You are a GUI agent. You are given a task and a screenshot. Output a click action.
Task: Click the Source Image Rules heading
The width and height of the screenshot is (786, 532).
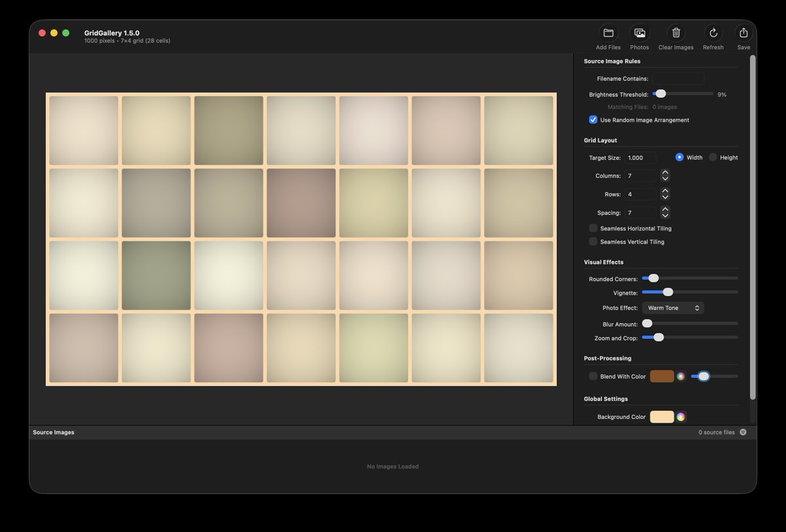[612, 61]
